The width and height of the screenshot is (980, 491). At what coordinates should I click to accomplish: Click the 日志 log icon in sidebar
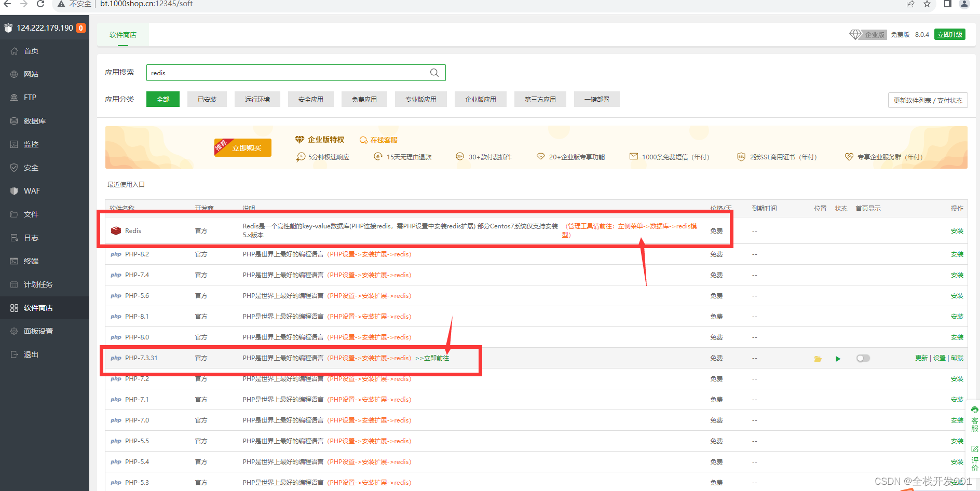14,238
